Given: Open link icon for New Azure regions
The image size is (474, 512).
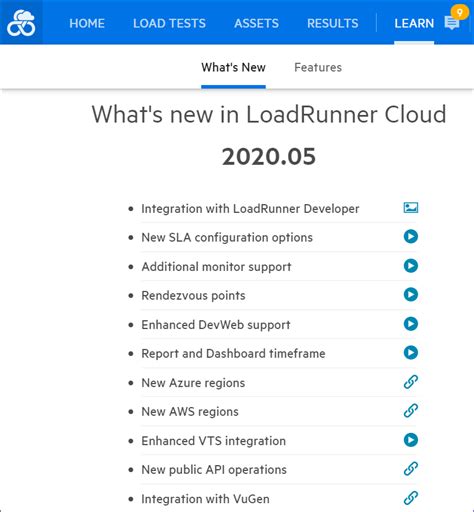Looking at the screenshot, I should [411, 382].
